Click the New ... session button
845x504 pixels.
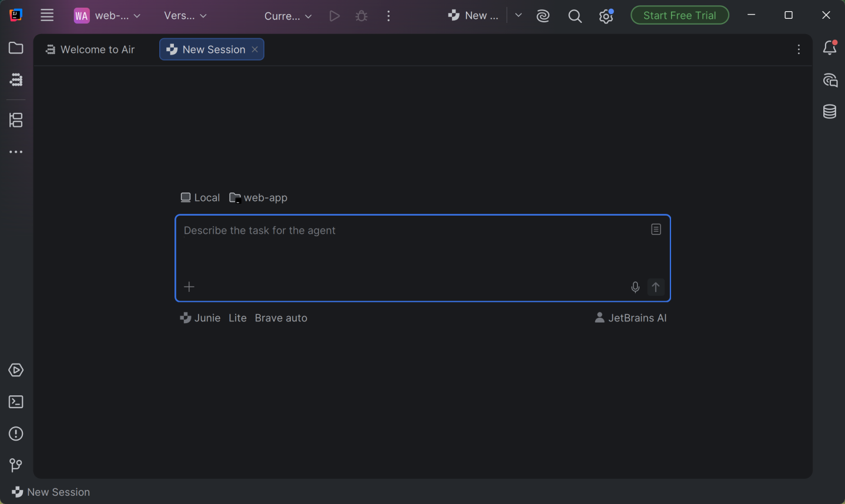(x=473, y=16)
